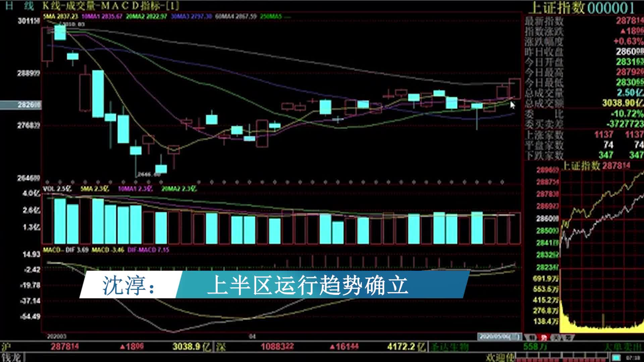
Task: Click the 04 month marker on the time axis
Action: [252, 336]
